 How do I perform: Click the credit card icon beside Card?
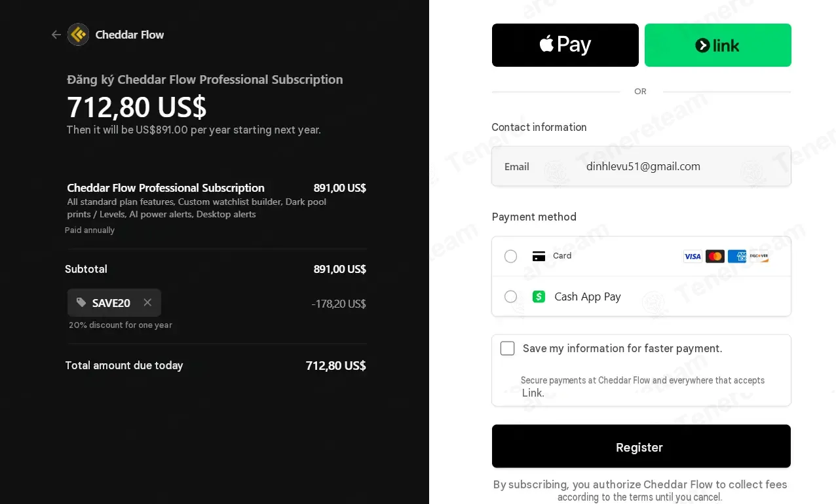coord(539,256)
